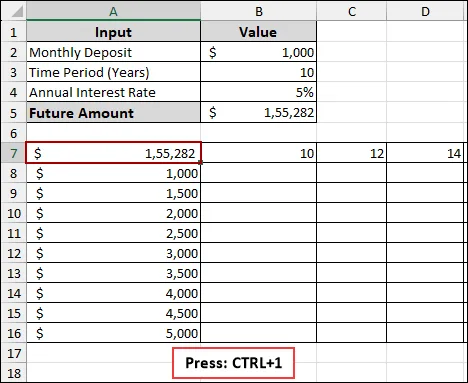This screenshot has height=383, width=468.
Task: Click the $ 1,000 value in row 2
Action: point(259,52)
